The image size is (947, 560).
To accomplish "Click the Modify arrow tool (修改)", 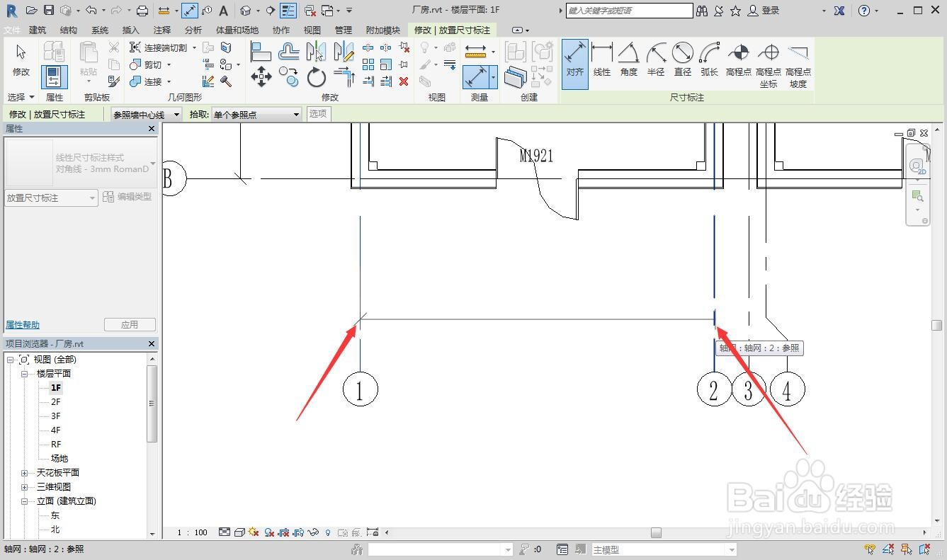I will 21,60.
